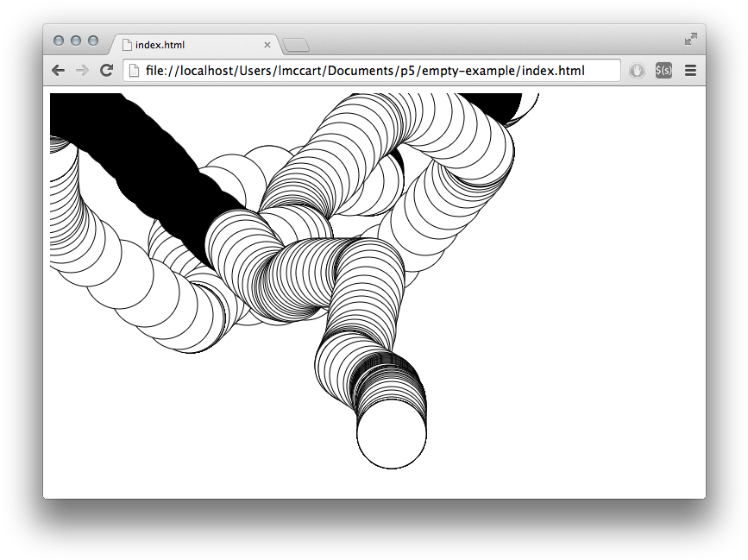748x560 pixels.
Task: Open the $(s) script extension icon
Action: click(x=663, y=70)
